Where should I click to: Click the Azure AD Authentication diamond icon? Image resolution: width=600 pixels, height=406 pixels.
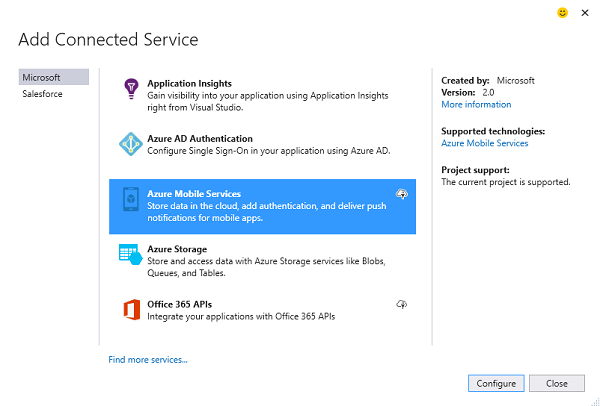pyautogui.click(x=131, y=144)
